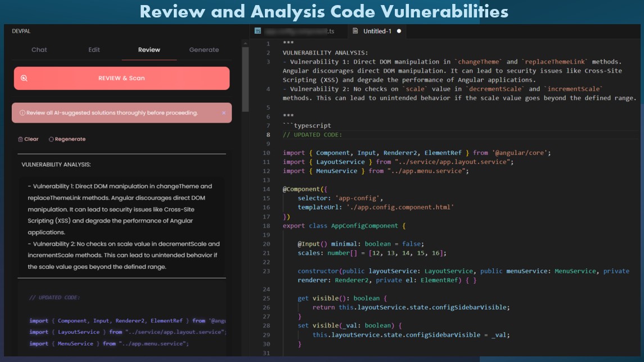Click the DEVPAL panel title
Screen dimensions: 644x362
click(21, 31)
